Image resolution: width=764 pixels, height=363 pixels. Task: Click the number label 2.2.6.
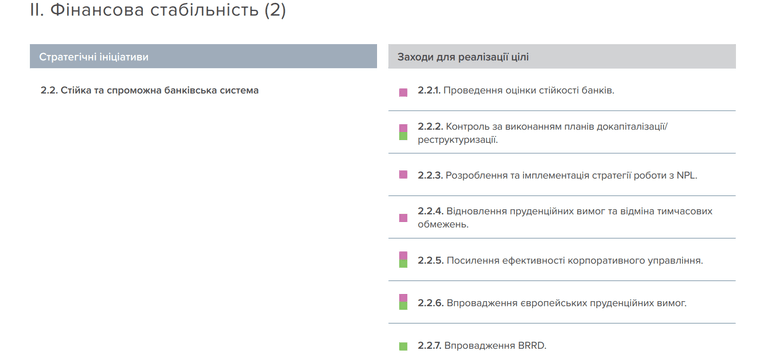click(x=430, y=303)
